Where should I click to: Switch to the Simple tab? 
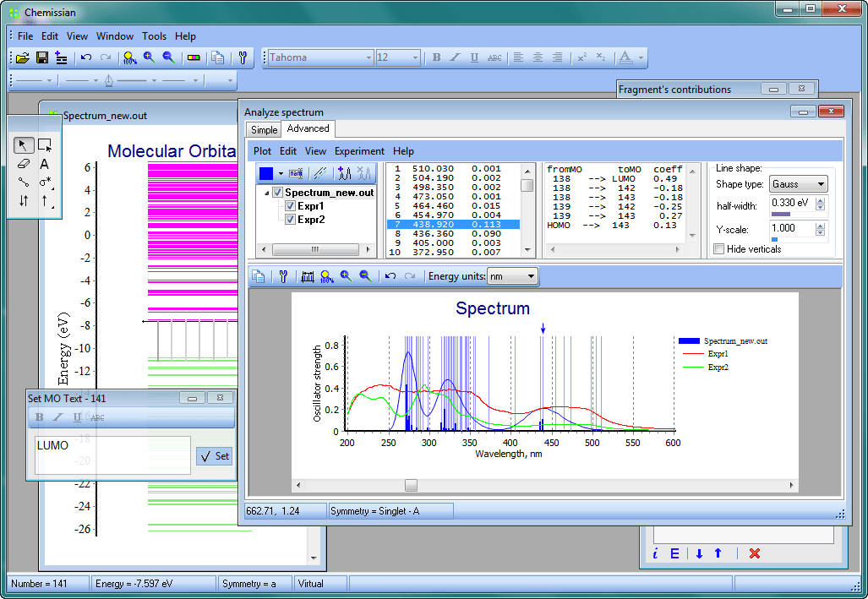263,130
